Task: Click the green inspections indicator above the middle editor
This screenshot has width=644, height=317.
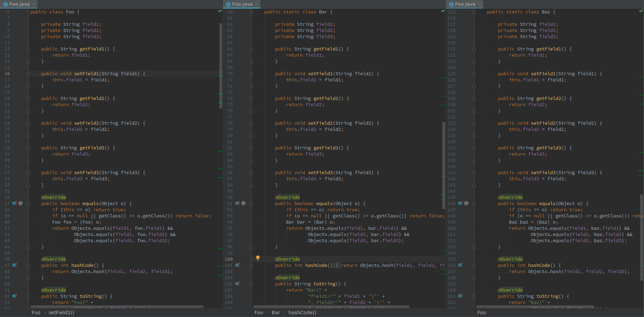Action: [x=443, y=11]
